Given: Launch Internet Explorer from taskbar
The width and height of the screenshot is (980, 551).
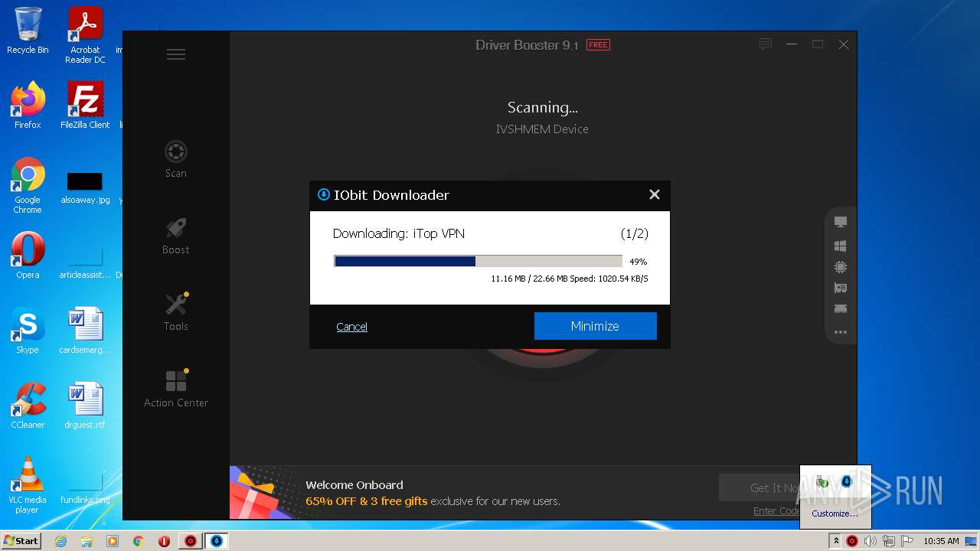Looking at the screenshot, I should (x=61, y=541).
